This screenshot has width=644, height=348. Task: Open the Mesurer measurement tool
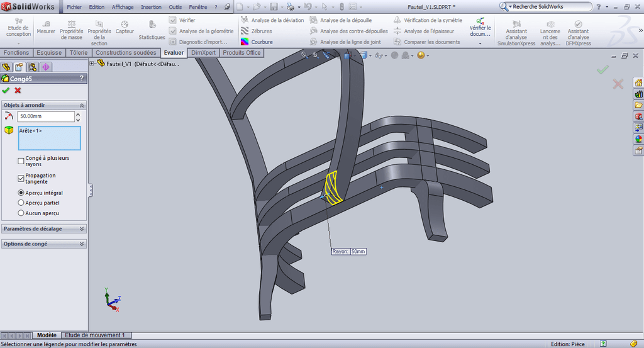coord(45,28)
